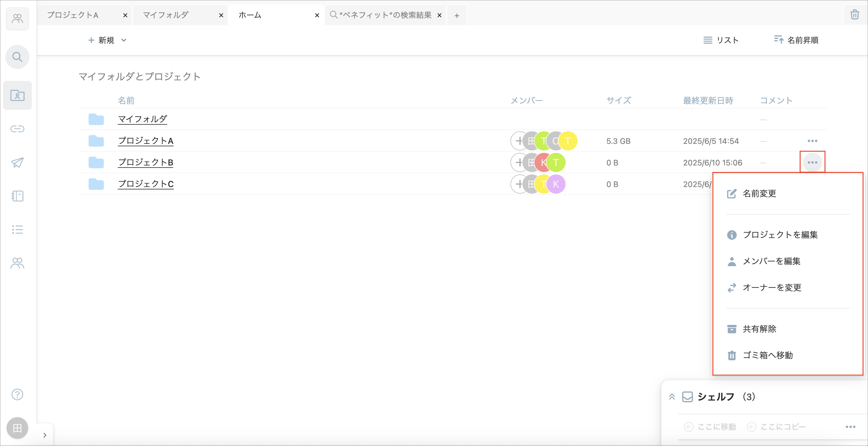The height and width of the screenshot is (446, 868).
Task: Choose ゴミ箱へ移動 from context menu
Action: [x=767, y=355]
